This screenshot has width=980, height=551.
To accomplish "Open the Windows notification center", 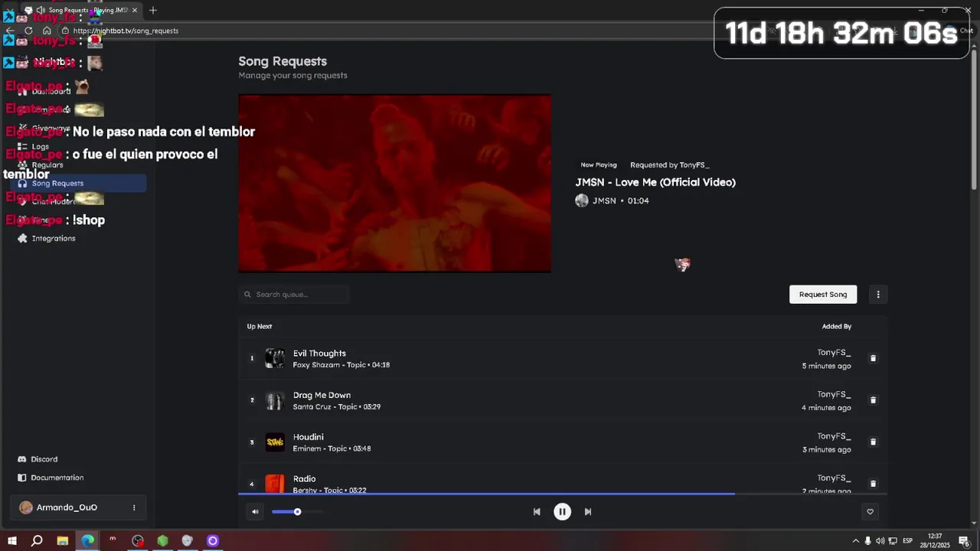I will pyautogui.click(x=964, y=541).
